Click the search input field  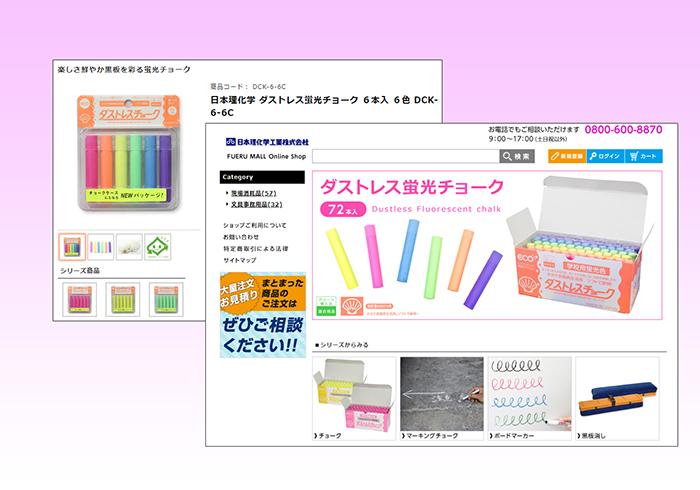click(x=405, y=156)
